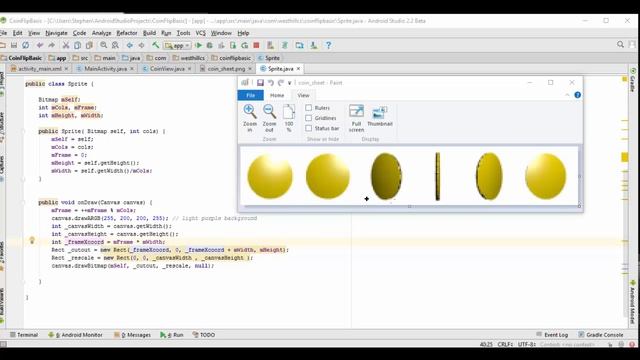Screen dimensions: 640x360
Task: Collapse the Paint ribbon with the chevron
Action: (567, 95)
